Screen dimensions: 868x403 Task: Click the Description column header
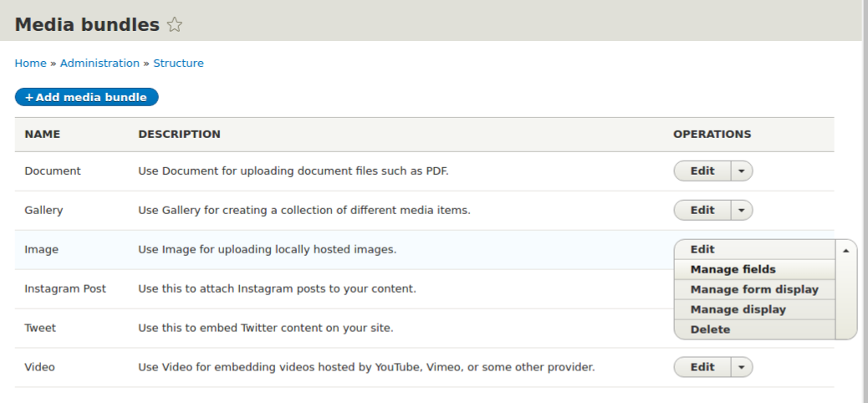tap(179, 135)
